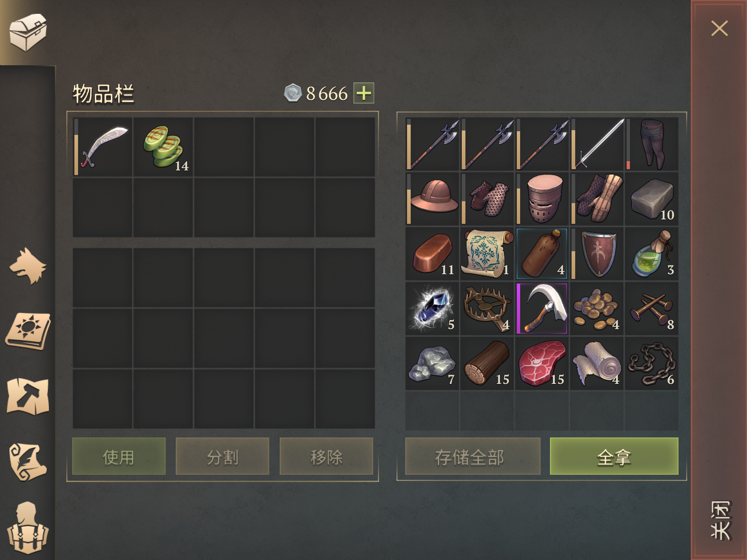Click the green plus to add coins
Image resolution: width=747 pixels, height=560 pixels.
click(x=364, y=93)
